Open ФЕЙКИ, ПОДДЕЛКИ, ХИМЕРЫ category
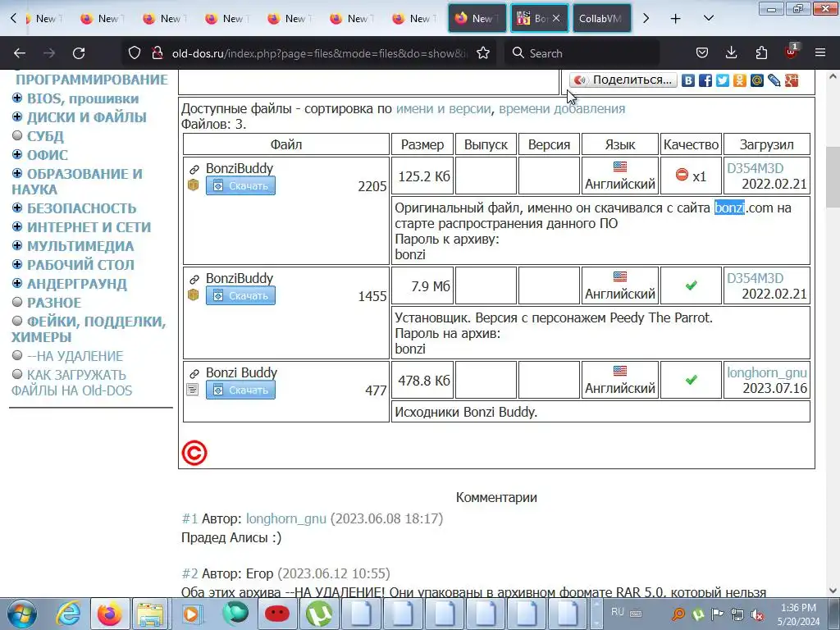This screenshot has height=630, width=840. (89, 329)
